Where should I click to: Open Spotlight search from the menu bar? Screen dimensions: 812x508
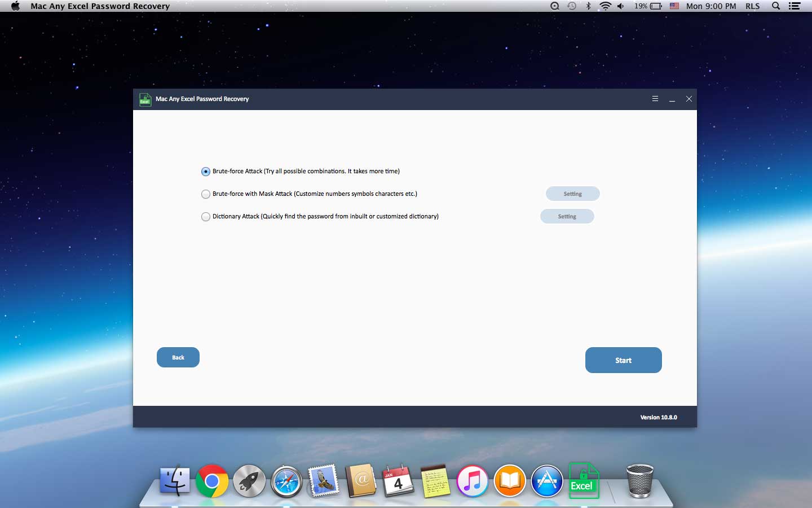[776, 6]
